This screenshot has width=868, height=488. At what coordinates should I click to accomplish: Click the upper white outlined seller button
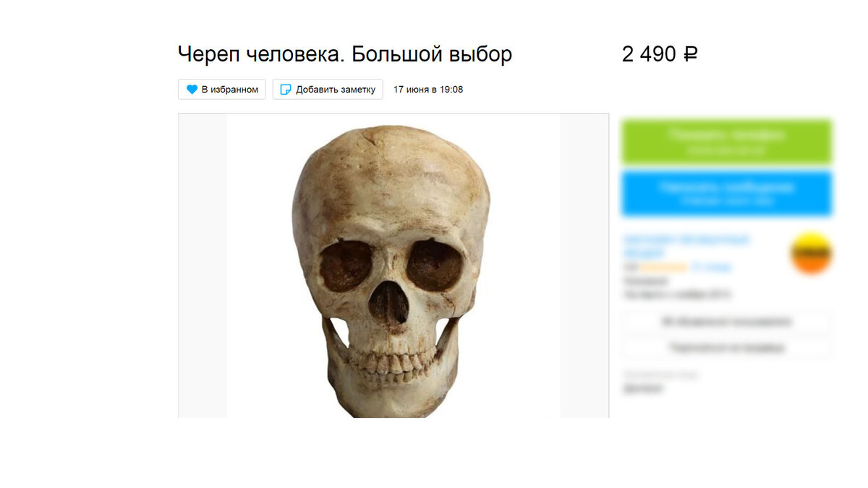click(726, 322)
